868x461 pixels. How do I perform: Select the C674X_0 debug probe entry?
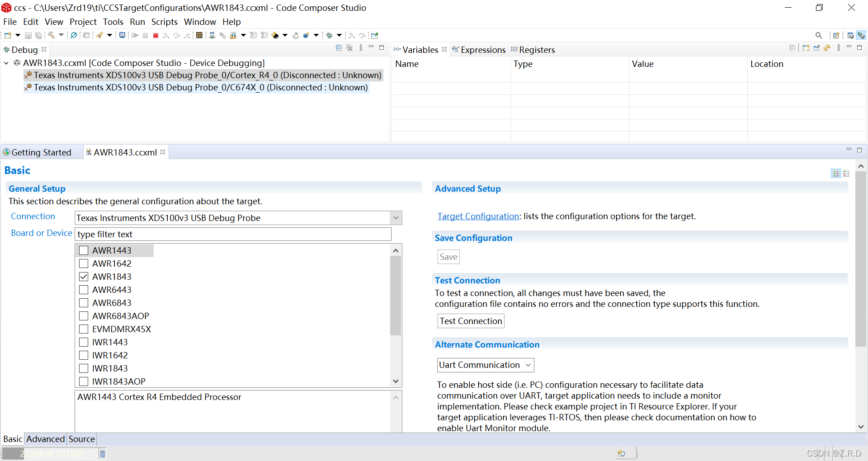click(197, 87)
